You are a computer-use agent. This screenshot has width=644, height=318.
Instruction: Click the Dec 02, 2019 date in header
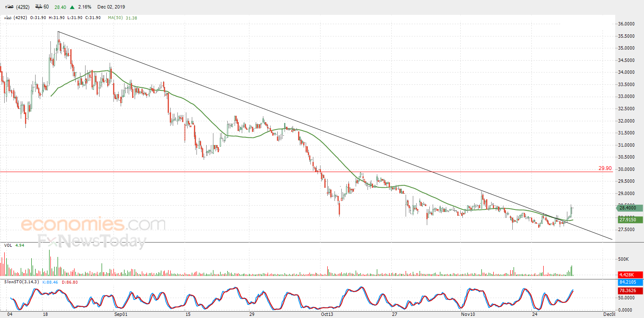tap(111, 7)
